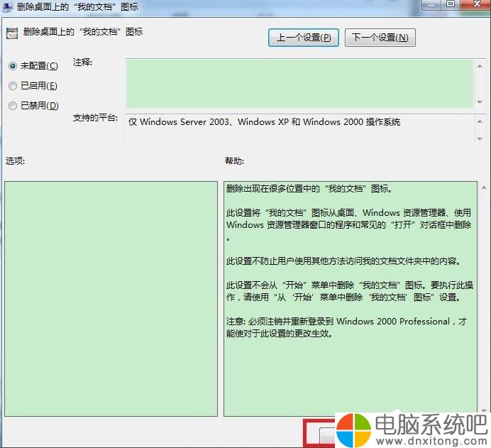
Task: Click the 帮助: label
Action: click(235, 161)
